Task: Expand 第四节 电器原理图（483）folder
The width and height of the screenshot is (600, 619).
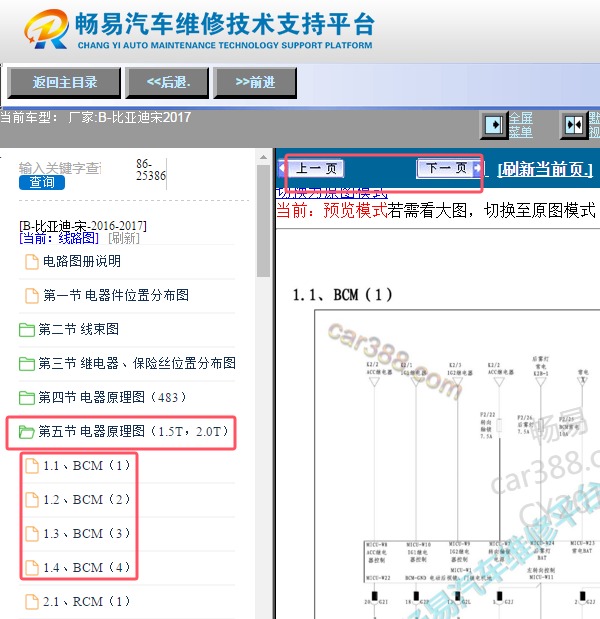Action: coord(112,397)
